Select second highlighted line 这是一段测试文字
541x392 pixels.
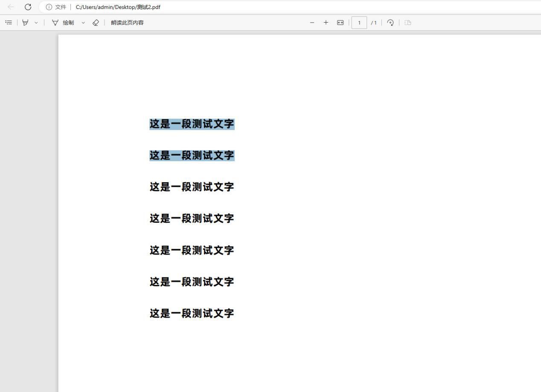coord(192,156)
